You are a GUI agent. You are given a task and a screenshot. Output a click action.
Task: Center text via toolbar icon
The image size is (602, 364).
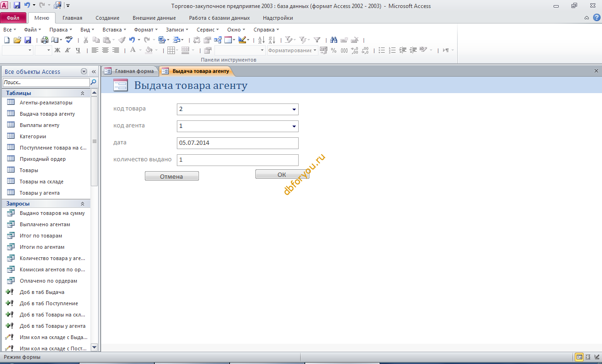tap(105, 50)
